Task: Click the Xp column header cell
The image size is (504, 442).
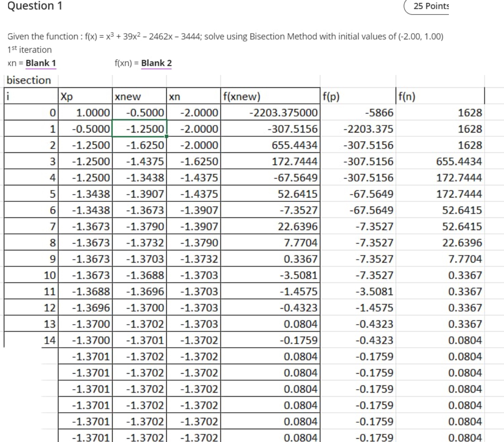Action: point(85,96)
